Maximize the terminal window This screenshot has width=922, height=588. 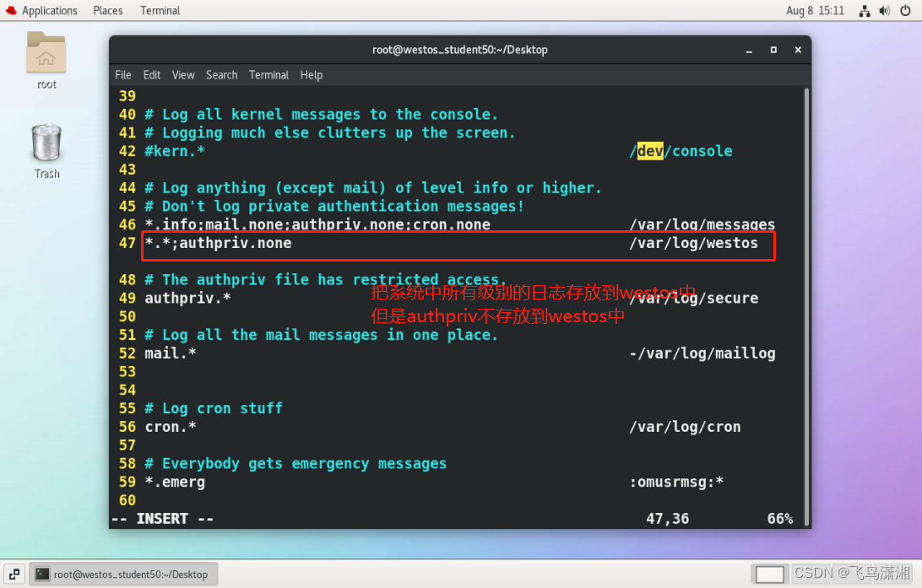(773, 50)
